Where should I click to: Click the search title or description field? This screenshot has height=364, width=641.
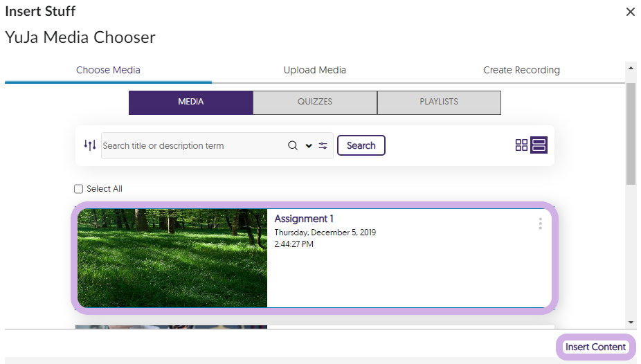tap(192, 146)
